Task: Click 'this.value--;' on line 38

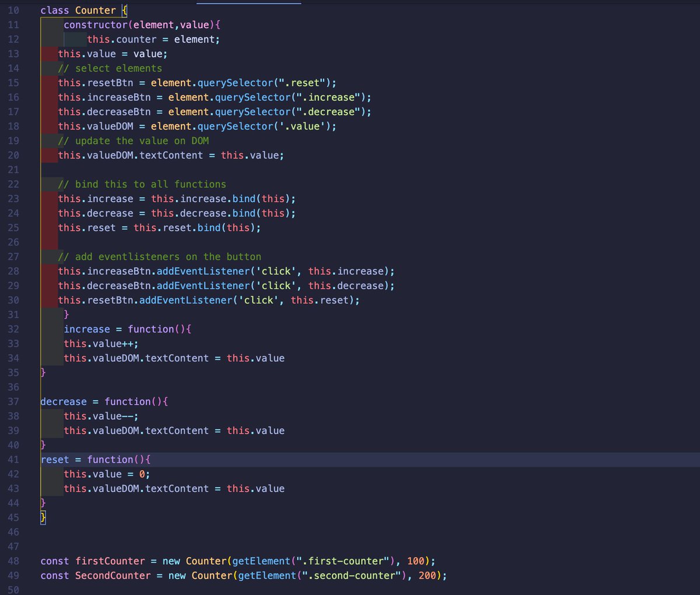Action: (x=101, y=416)
